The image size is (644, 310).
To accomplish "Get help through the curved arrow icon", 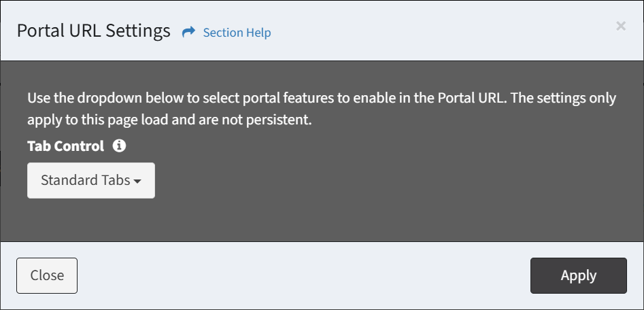I will 188,32.
